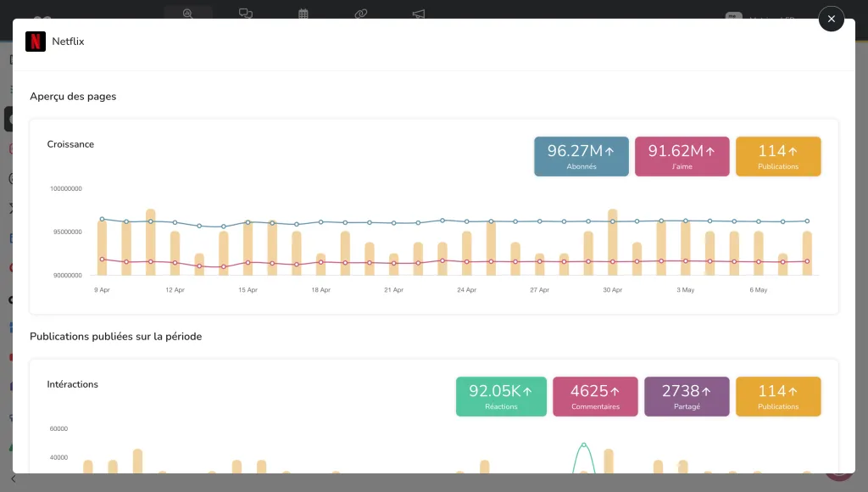Select the Commentaires 4625 card
This screenshot has height=492, width=868.
[594, 396]
